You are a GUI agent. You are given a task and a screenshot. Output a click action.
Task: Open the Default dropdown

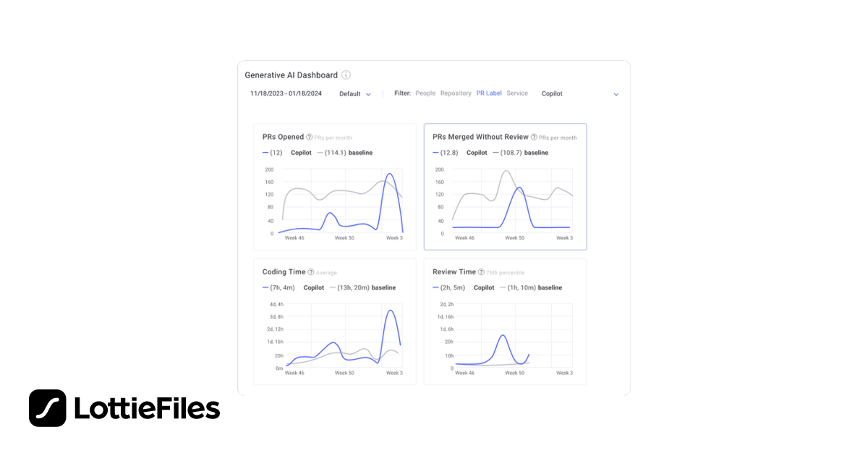tap(354, 94)
